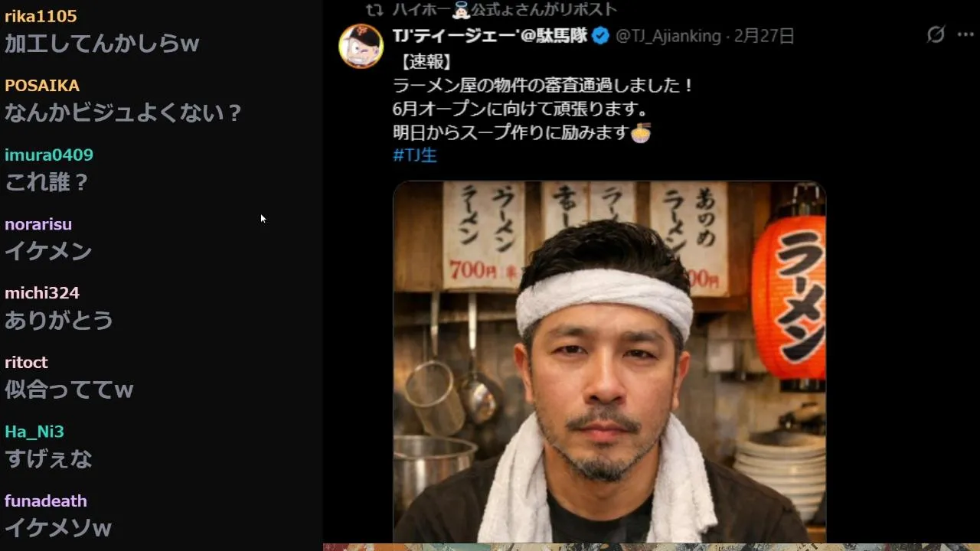Screen dimensions: 980x551
Task: Select chat username POSAIKA
Action: (42, 86)
